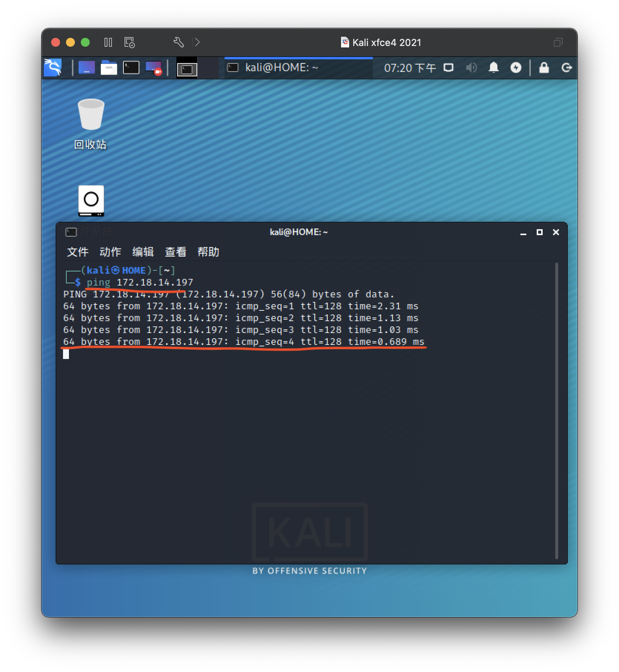The width and height of the screenshot is (619, 672).
Task: Click the network connection tray icon
Action: pos(448,67)
